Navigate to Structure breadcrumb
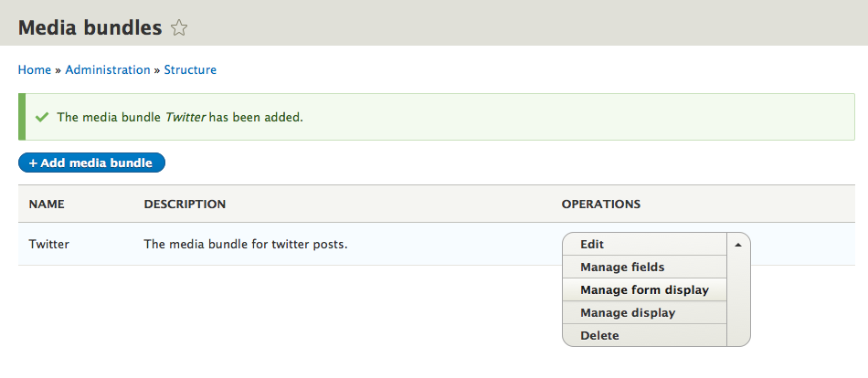 point(190,69)
